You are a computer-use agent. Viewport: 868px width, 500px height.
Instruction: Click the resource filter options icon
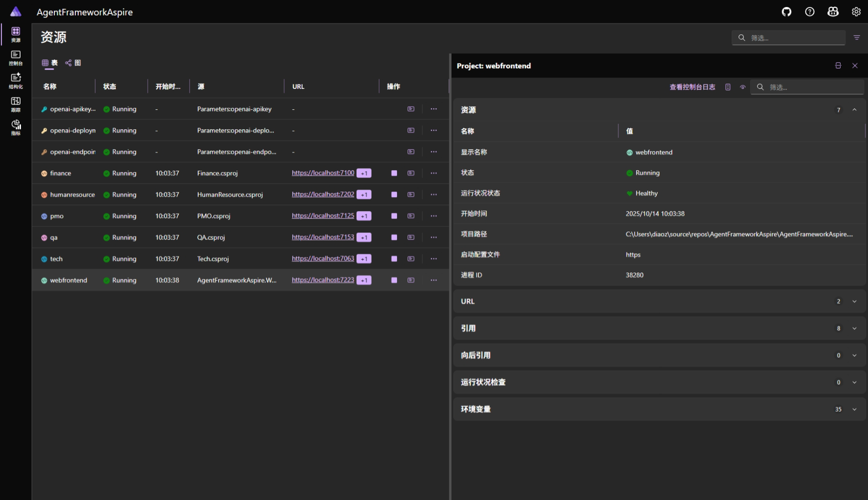click(x=857, y=37)
